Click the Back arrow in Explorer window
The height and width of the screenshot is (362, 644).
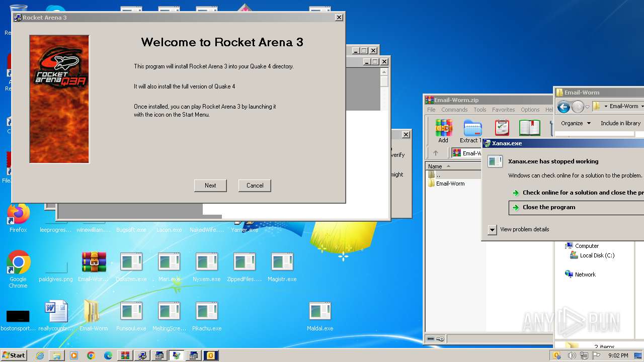[563, 107]
